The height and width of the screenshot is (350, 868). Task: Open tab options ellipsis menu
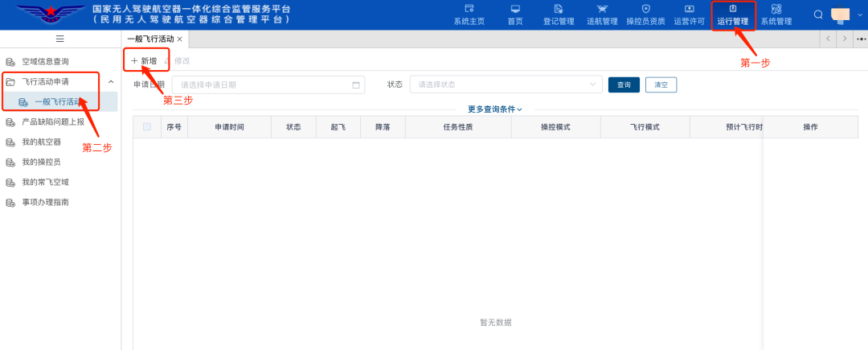click(861, 39)
